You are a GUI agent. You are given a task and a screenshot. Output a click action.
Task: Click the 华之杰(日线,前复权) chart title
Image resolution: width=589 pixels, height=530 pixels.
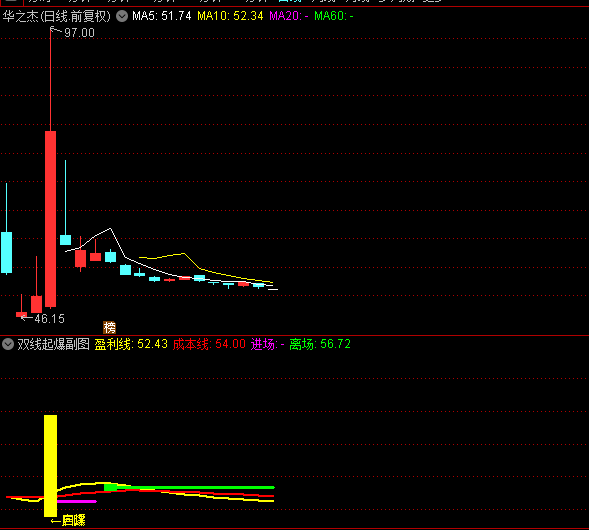click(x=57, y=16)
